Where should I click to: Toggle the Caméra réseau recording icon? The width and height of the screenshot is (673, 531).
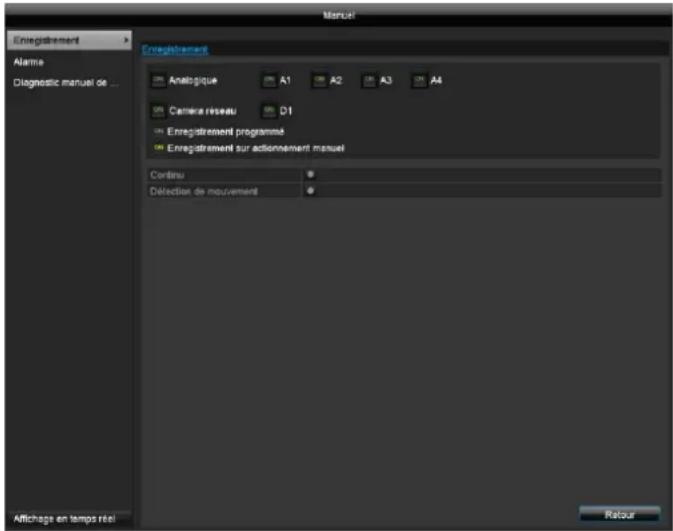point(158,111)
